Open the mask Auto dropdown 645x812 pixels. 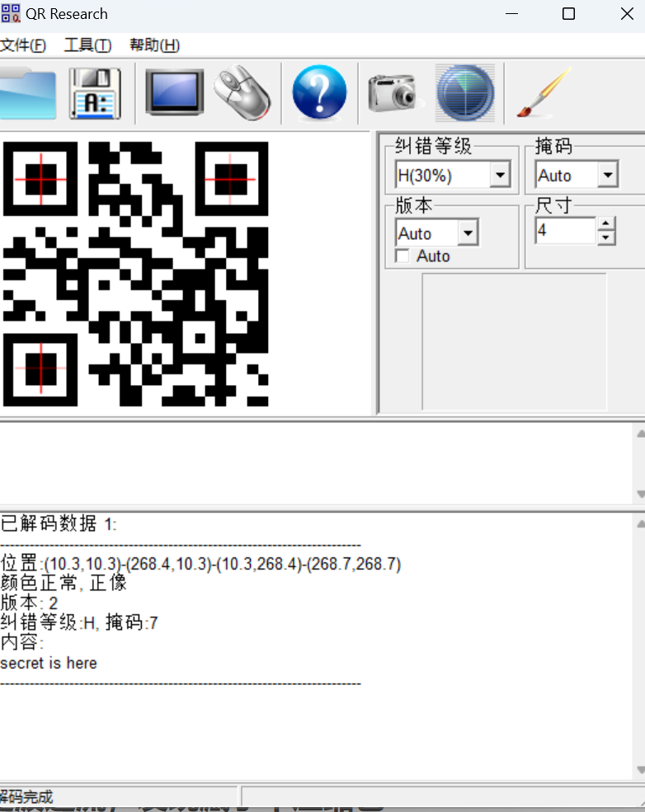(x=608, y=176)
